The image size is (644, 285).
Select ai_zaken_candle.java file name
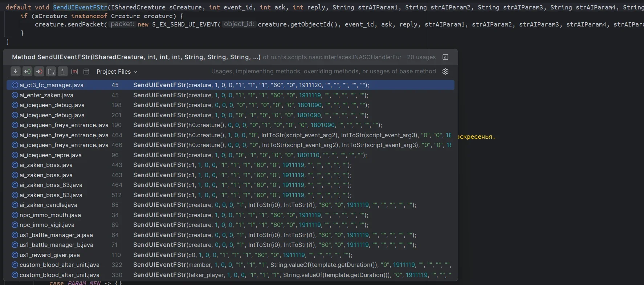[x=48, y=205]
